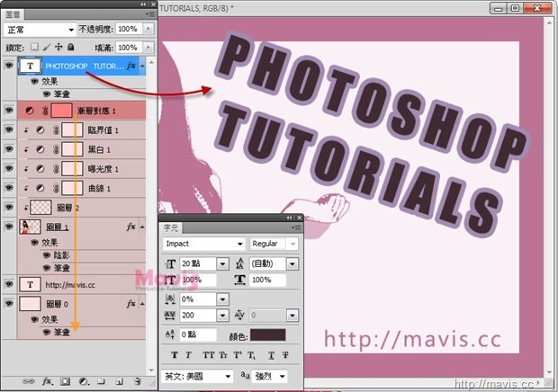Toggle All Caps text style
The image size is (558, 392).
(x=208, y=354)
